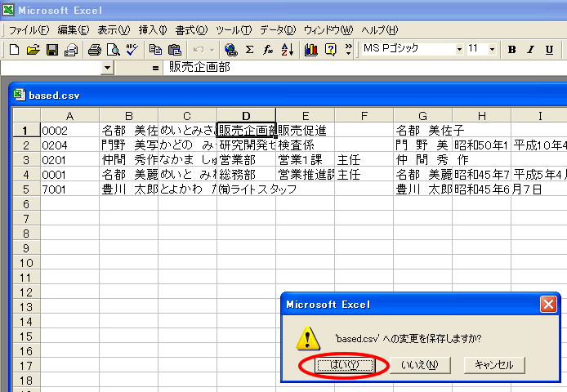This screenshot has height=392, width=567.
Task: Click the Excel application title icon
Action: coord(8,10)
